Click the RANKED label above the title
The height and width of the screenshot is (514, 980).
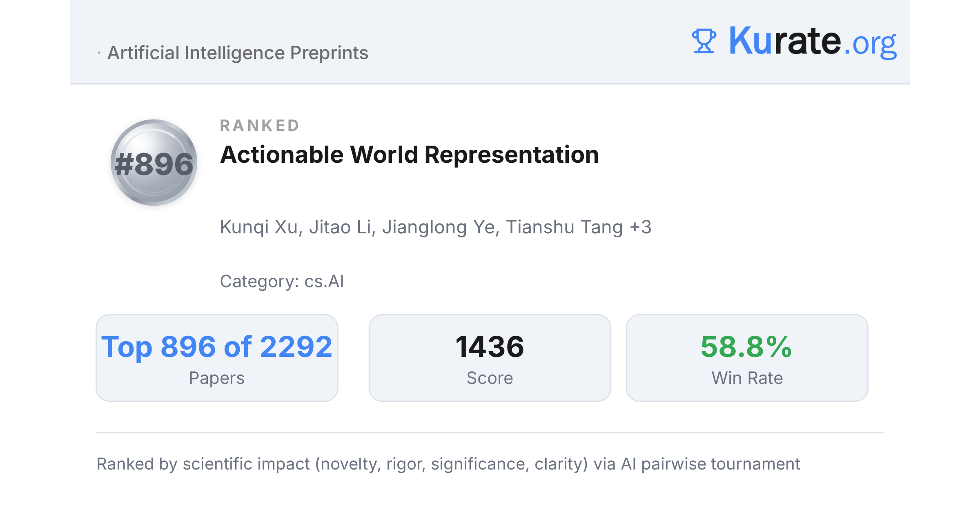pos(260,126)
